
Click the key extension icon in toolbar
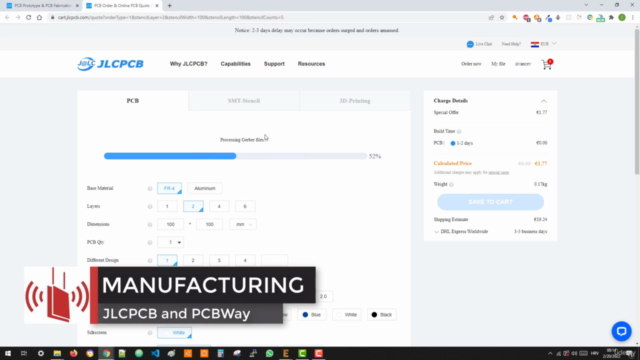tap(515, 18)
